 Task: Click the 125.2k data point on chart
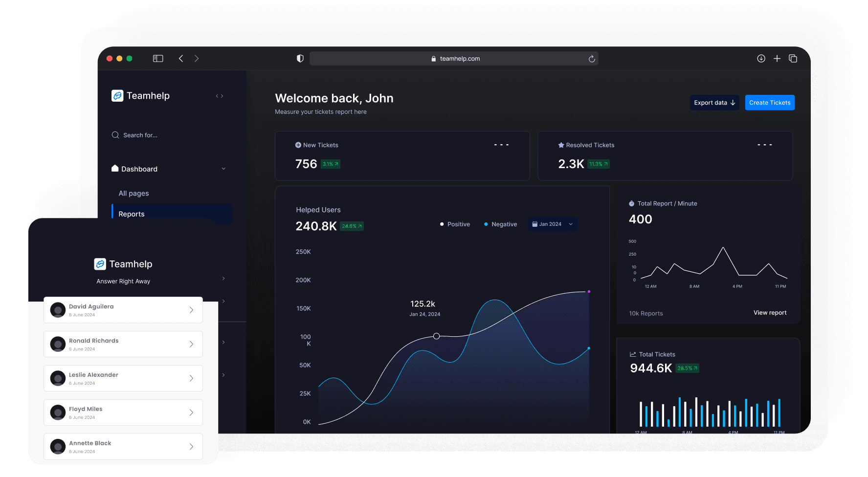[436, 336]
